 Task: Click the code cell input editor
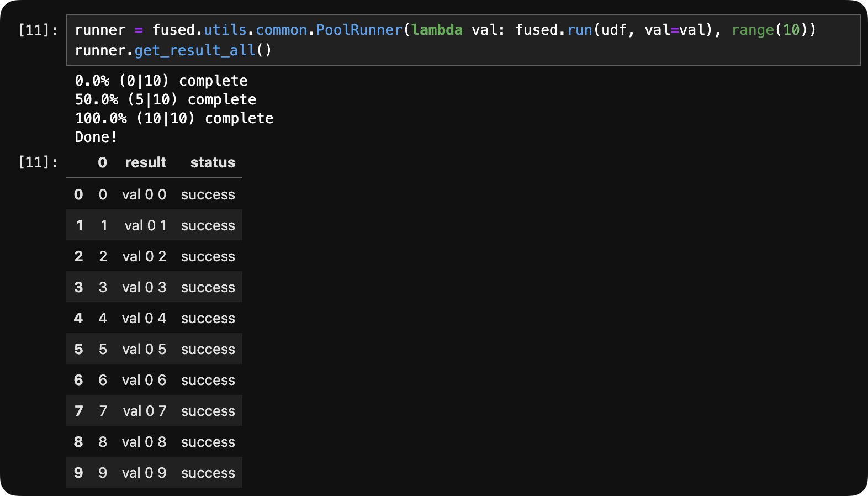pos(463,40)
